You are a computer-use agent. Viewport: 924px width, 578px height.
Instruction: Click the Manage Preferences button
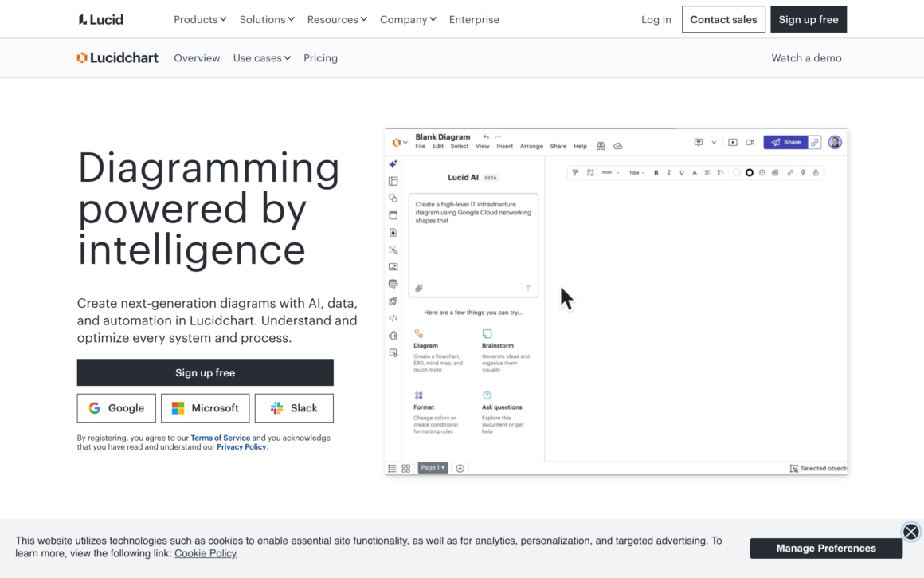[x=825, y=549]
